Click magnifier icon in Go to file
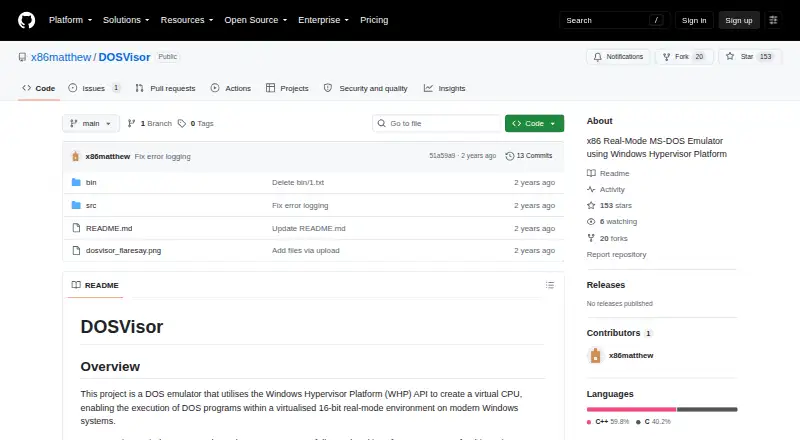This screenshot has height=440, width=800. pos(381,124)
